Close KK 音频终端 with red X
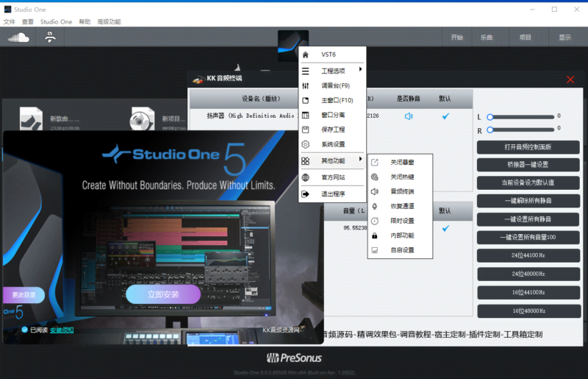Viewport: 588px width, 379px height. tap(570, 79)
